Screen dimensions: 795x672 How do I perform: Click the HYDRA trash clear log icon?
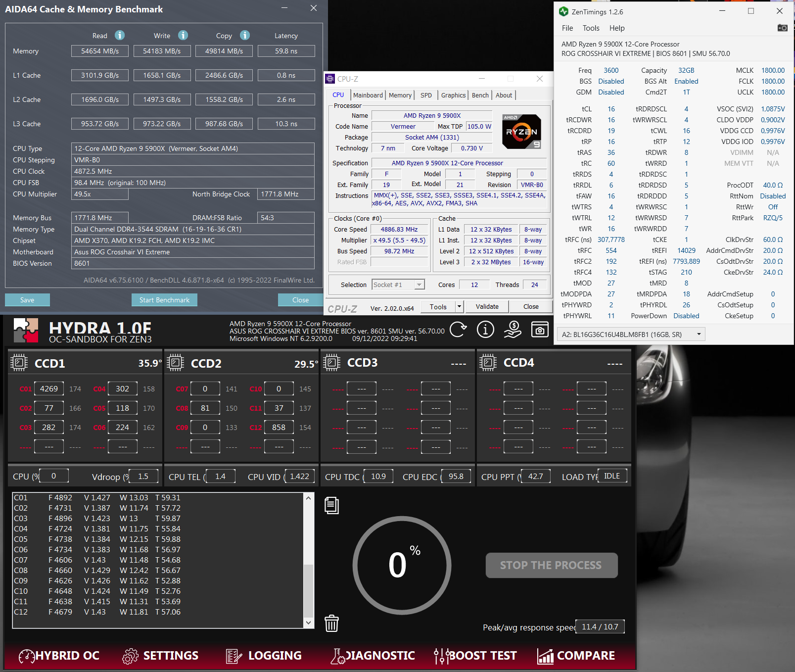click(331, 623)
